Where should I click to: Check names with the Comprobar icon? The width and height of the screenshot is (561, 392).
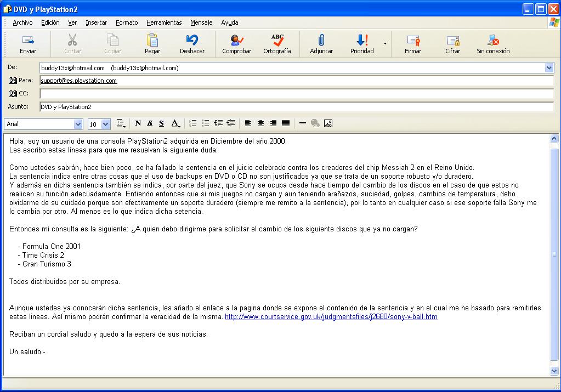(x=236, y=39)
